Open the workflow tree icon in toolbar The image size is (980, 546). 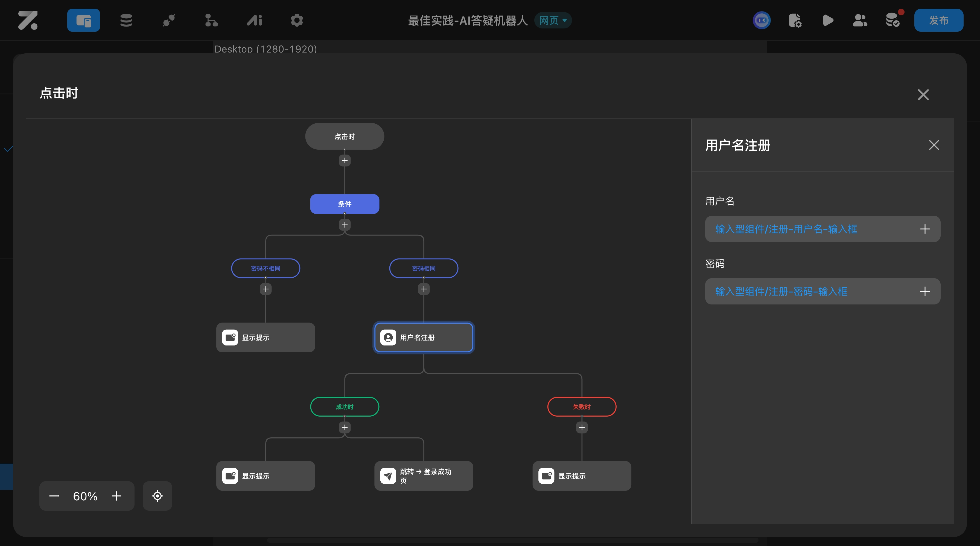[211, 20]
